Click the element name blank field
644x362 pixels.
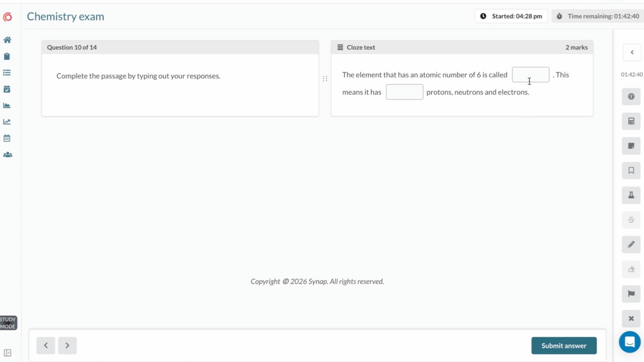pos(530,75)
